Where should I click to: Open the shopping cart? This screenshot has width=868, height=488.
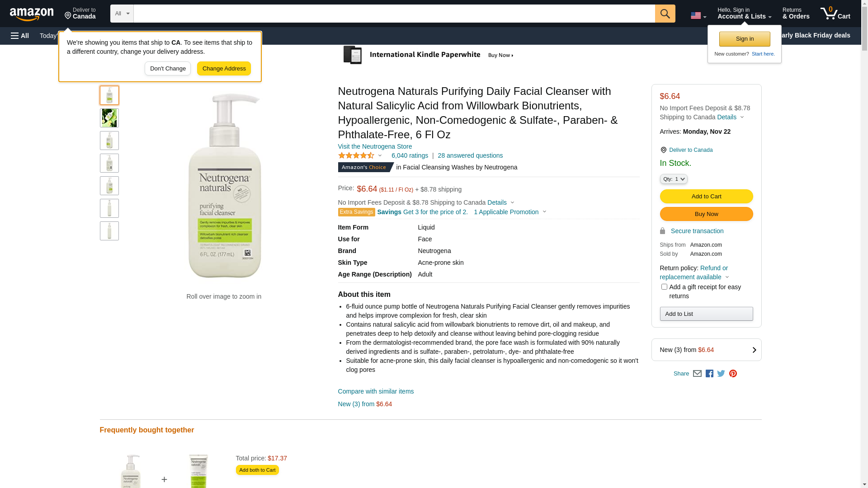coord(835,14)
